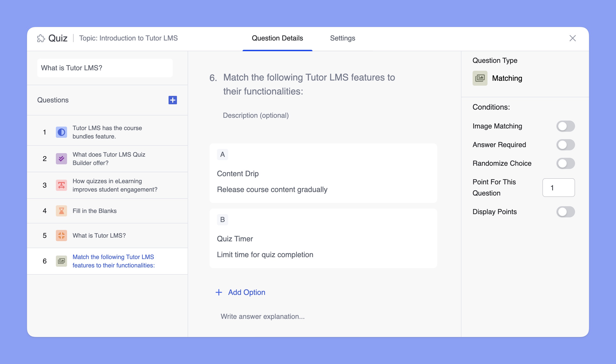
Task: Click 'Release course content gradually' text
Action: point(272,189)
